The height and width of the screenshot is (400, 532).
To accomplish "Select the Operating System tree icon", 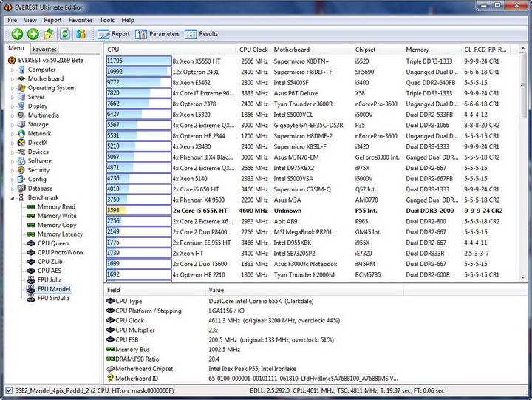I will pos(21,87).
